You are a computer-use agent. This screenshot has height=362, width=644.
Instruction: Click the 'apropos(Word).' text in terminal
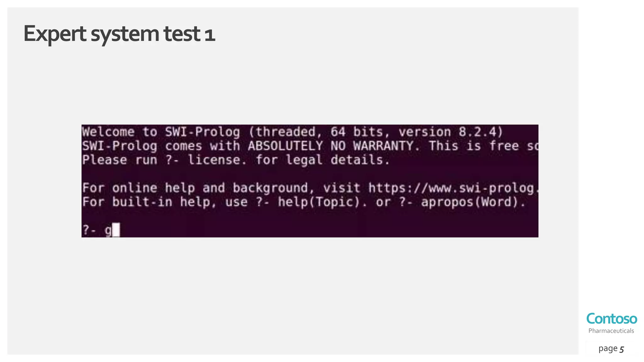473,202
